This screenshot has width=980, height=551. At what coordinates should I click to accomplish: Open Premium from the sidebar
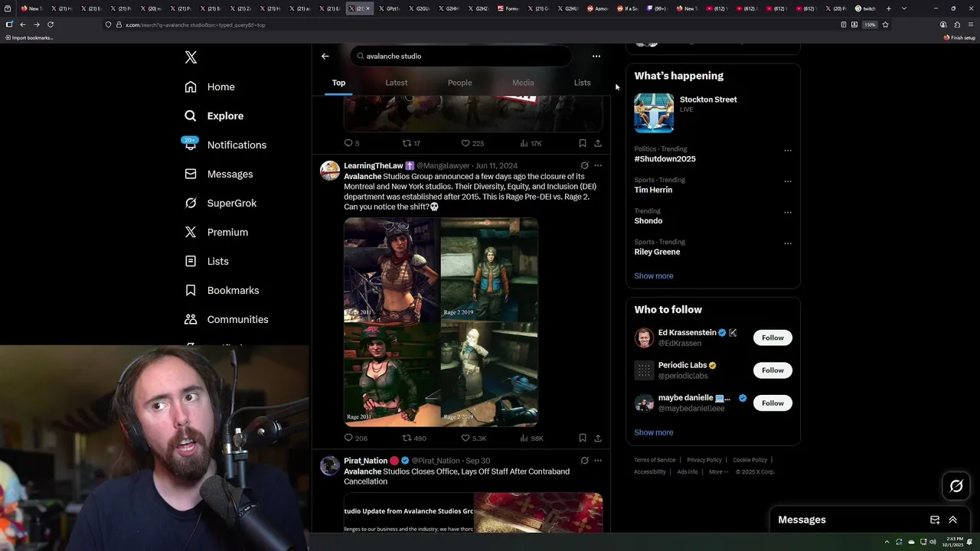(x=216, y=232)
